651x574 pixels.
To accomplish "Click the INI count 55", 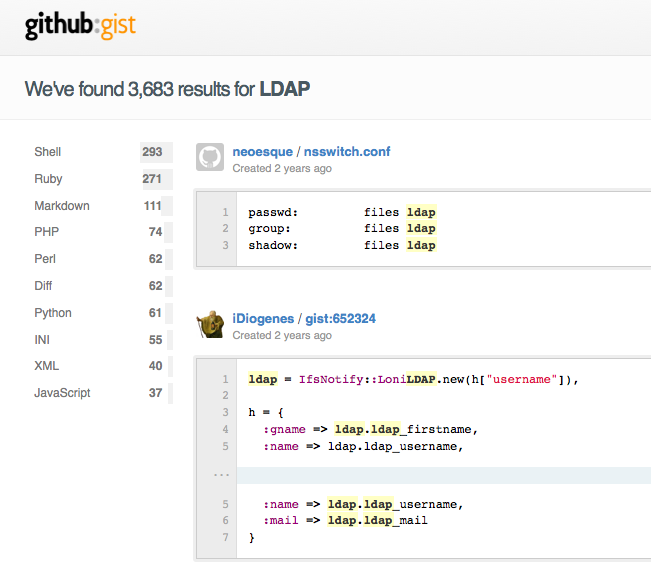I will coord(155,340).
